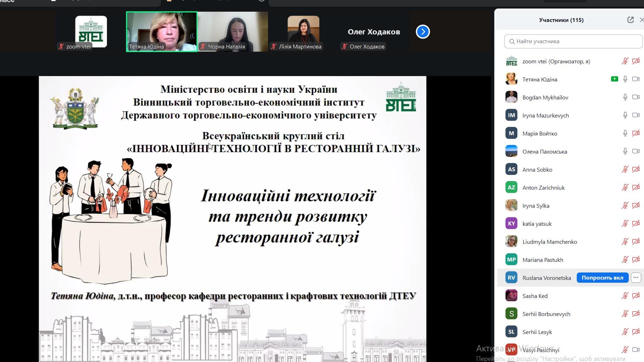
Task: Click Марія Войтко's disabled camera icon
Action: pyautogui.click(x=636, y=133)
